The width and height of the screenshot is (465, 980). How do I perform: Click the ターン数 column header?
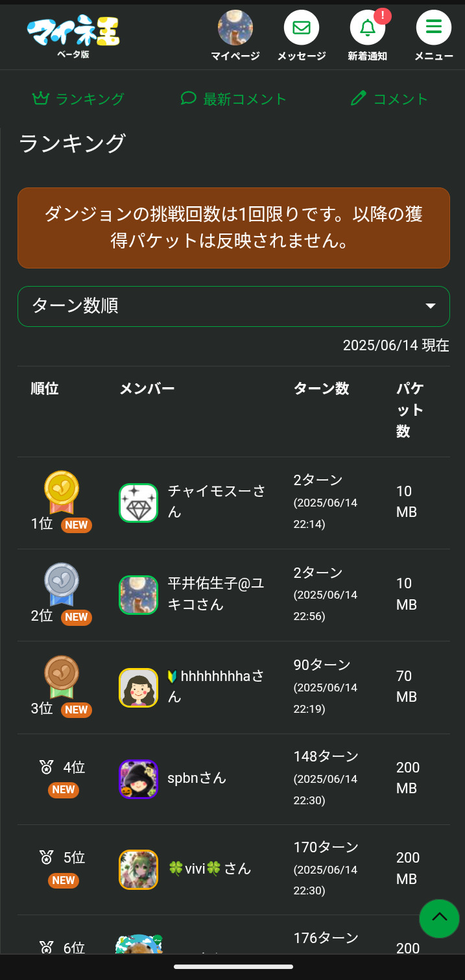click(x=322, y=388)
